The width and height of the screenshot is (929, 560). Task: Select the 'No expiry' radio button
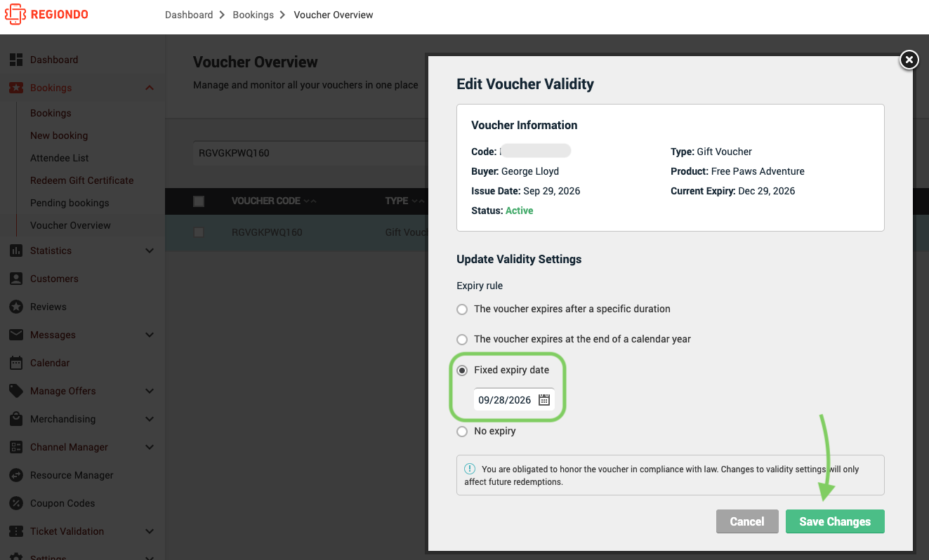tap(462, 432)
